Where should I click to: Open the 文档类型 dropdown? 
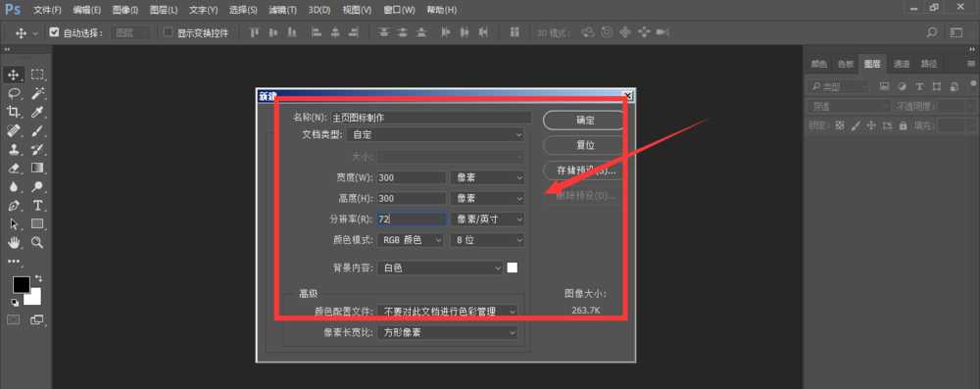pyautogui.click(x=436, y=135)
